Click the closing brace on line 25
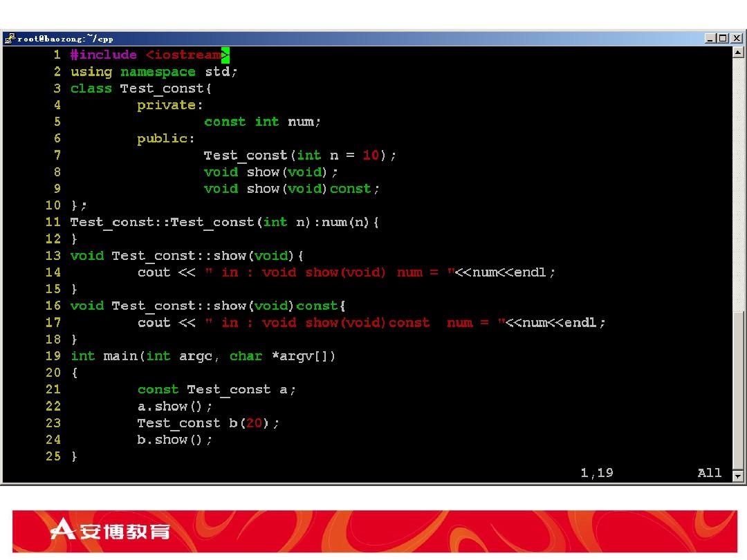 74,456
